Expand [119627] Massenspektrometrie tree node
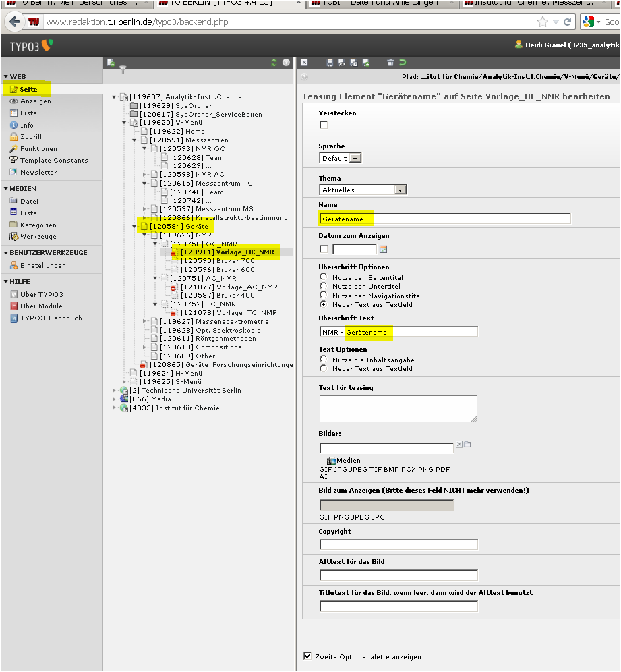This screenshot has width=621, height=672. point(144,321)
